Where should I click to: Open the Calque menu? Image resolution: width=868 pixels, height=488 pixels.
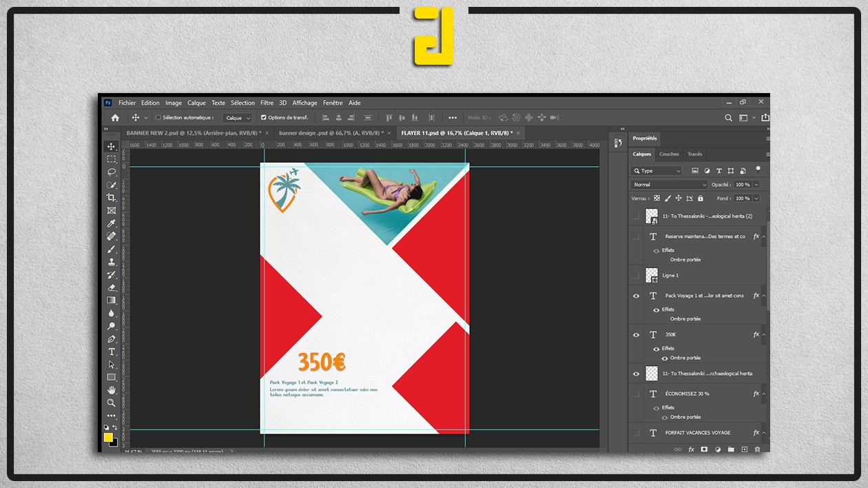(196, 103)
